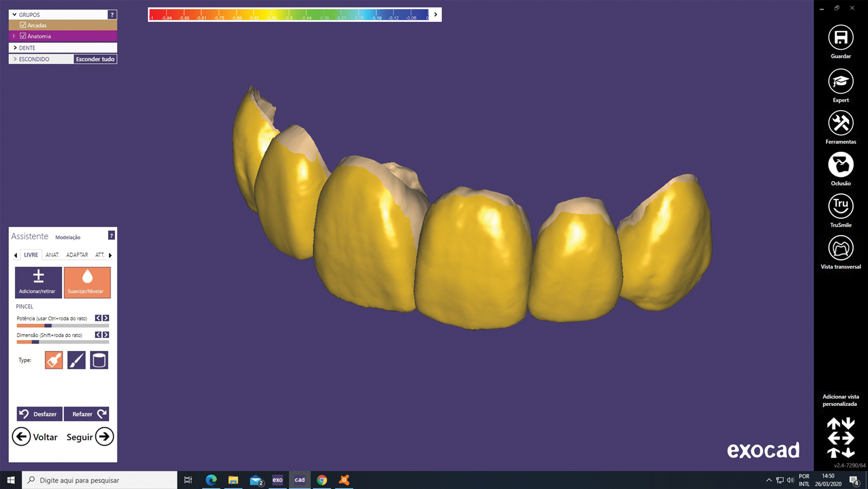Open Chrome from the Windows taskbar
The height and width of the screenshot is (489, 868).
click(x=322, y=480)
